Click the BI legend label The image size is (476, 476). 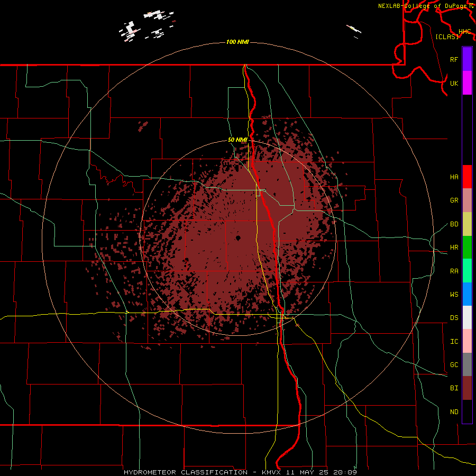point(454,388)
